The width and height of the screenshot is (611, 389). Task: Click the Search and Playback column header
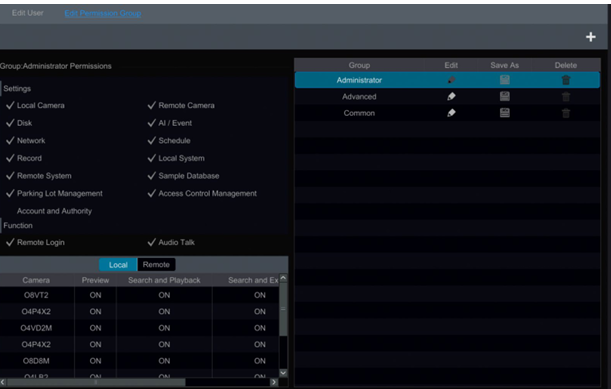164,280
